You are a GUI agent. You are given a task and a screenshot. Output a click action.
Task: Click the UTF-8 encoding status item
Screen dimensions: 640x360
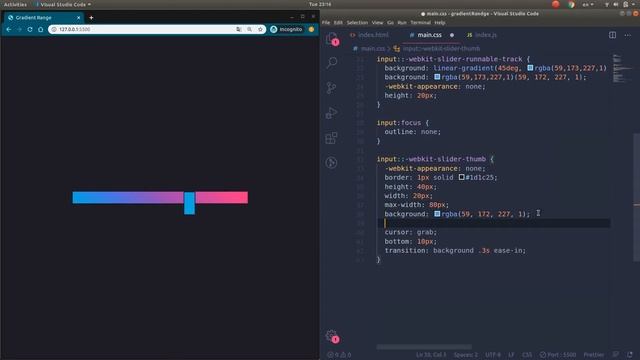coord(493,355)
